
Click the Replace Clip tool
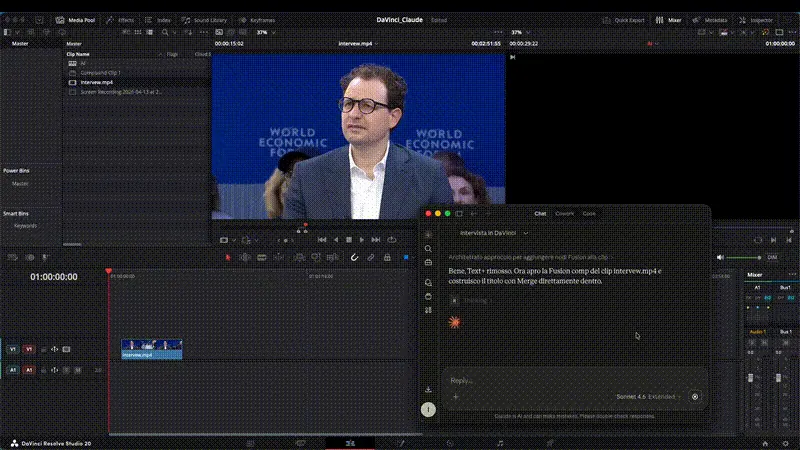[333, 258]
